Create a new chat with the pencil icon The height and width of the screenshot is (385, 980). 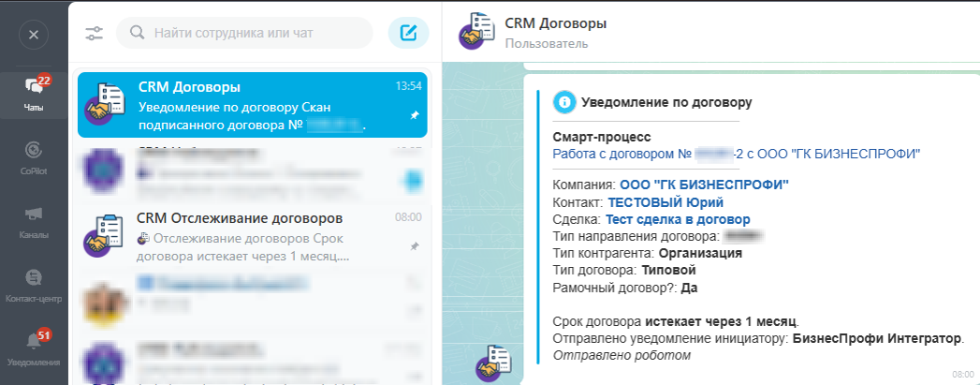[x=408, y=33]
